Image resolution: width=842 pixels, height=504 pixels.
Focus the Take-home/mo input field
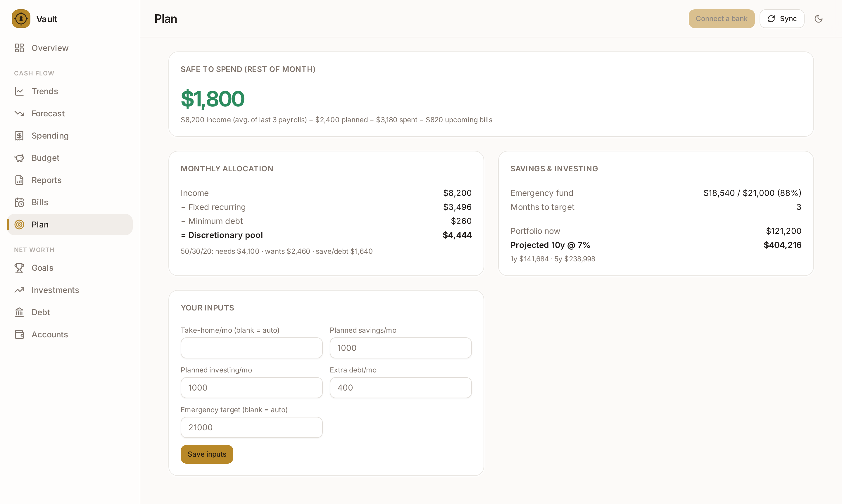[x=251, y=348]
